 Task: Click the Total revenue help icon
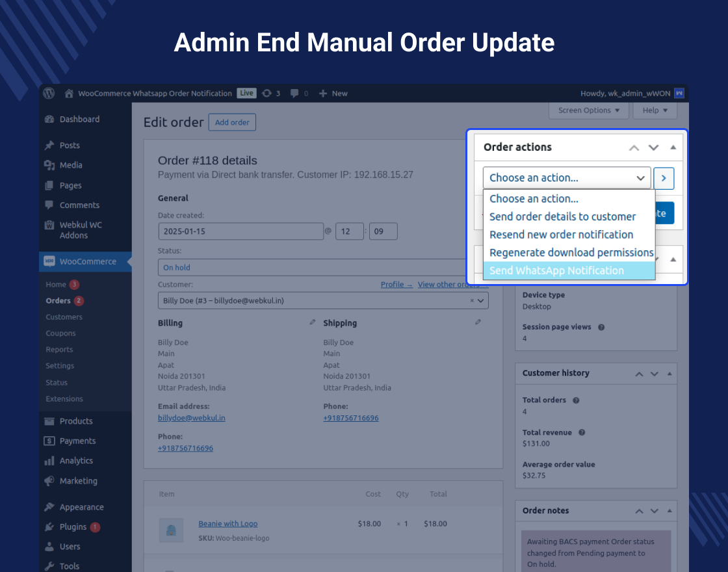tap(582, 433)
